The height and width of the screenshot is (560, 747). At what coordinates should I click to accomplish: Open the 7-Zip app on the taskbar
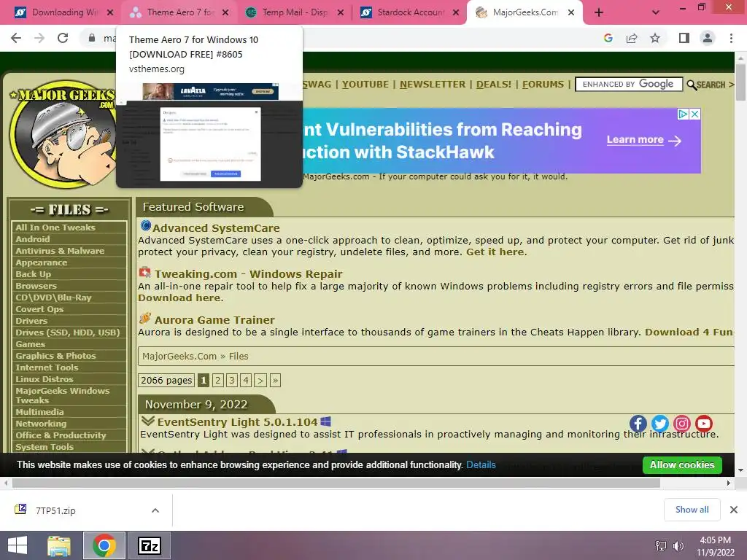(149, 545)
